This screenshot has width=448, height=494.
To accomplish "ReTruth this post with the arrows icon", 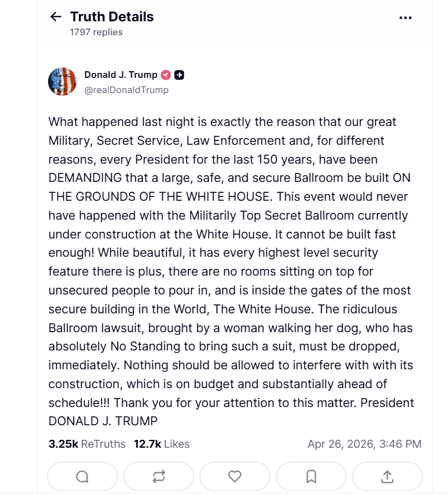I will 159,476.
